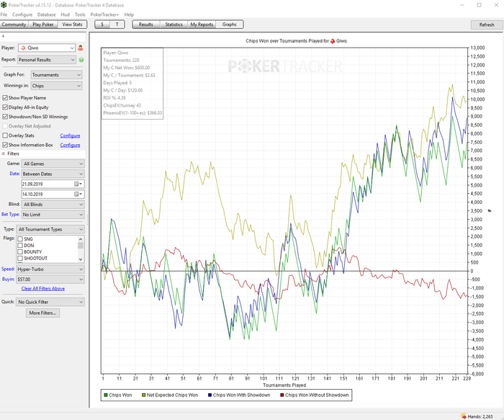Click the green Chips Won legend swatch
The width and height of the screenshot is (504, 420).
tap(105, 395)
